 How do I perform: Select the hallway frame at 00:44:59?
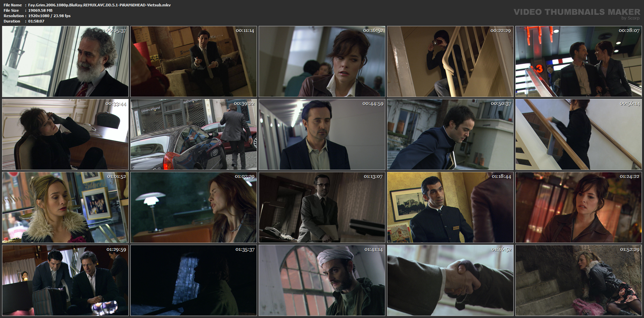pyautogui.click(x=322, y=134)
